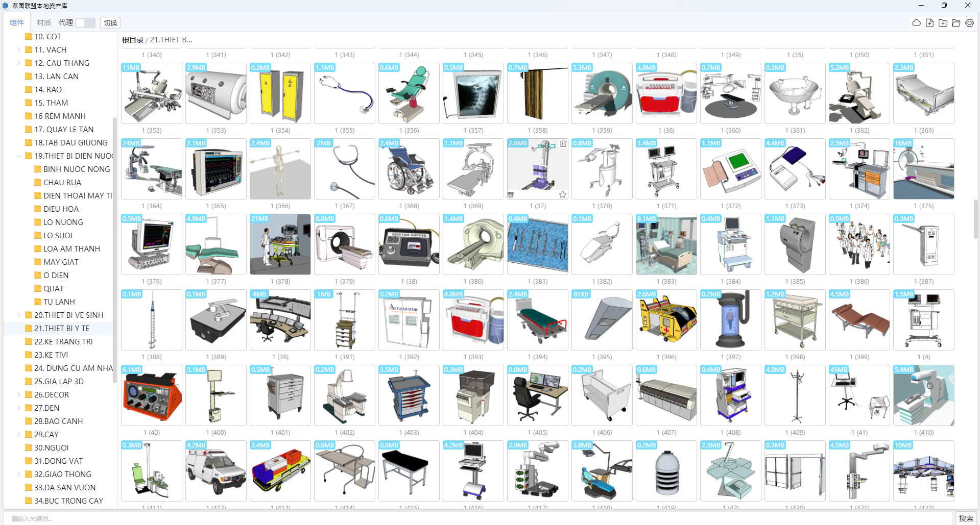Viewport: 980px width, 525px height.
Task: Favorite item 1 (369) with star icon
Action: (563, 194)
